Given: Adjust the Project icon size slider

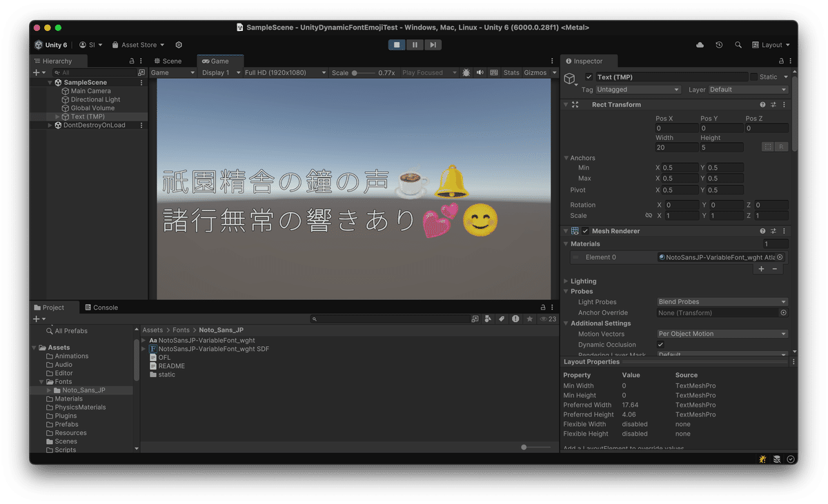Looking at the screenshot, I should pyautogui.click(x=536, y=447).
